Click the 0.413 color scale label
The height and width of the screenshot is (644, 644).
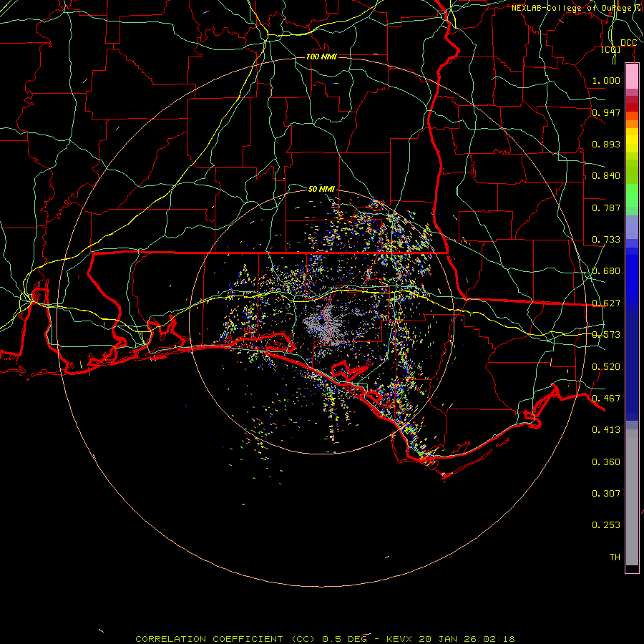[x=606, y=429]
